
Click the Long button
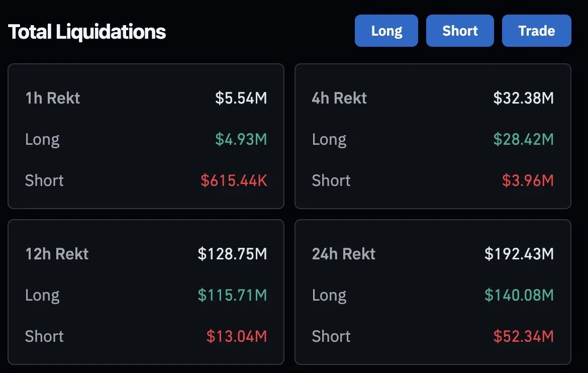click(x=386, y=31)
